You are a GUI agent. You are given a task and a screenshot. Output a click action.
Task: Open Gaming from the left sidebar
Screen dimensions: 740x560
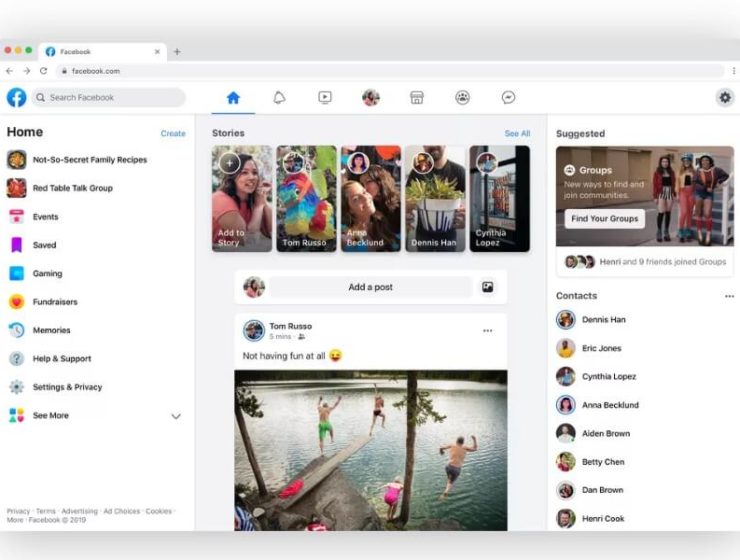click(x=47, y=273)
